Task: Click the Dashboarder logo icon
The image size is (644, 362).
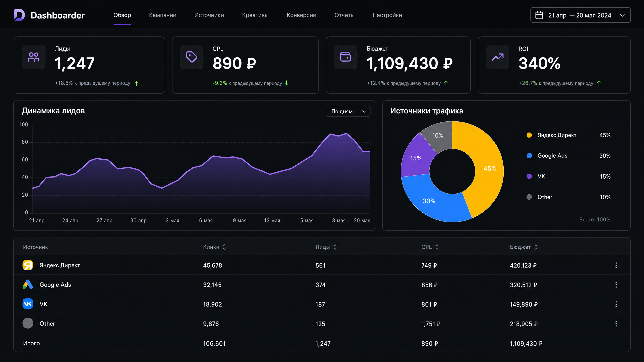Action: (19, 15)
